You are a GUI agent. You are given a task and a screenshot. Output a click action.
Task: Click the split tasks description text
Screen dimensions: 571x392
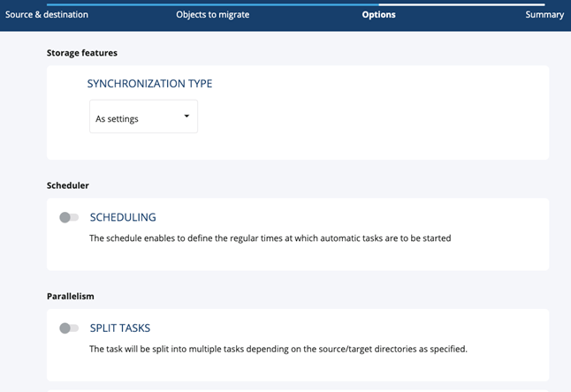click(278, 349)
